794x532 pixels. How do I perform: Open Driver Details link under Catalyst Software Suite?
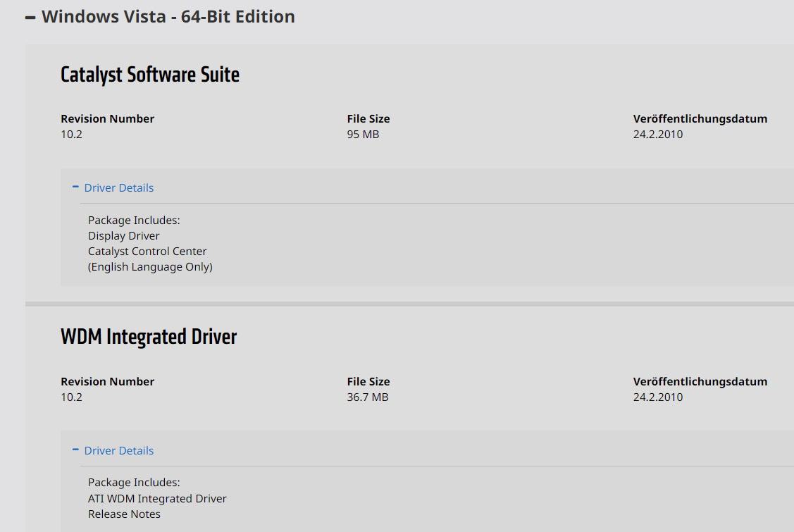coord(118,188)
